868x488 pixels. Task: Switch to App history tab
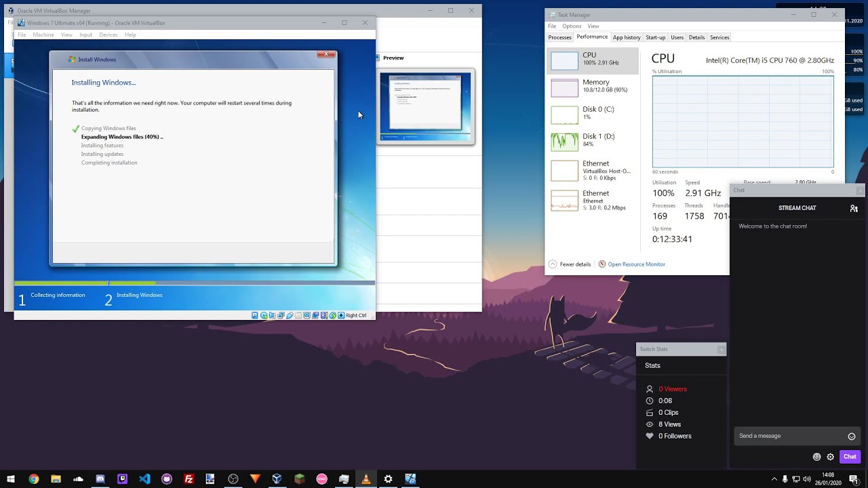point(627,37)
